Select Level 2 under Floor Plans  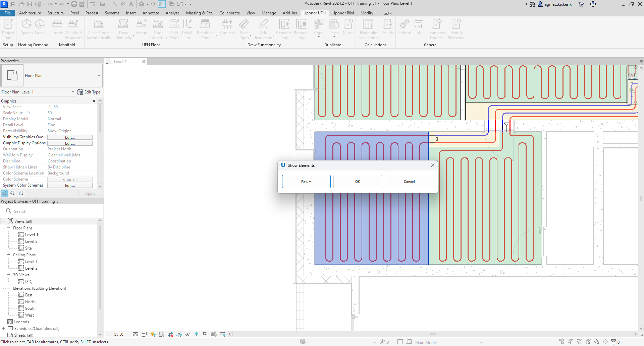(x=31, y=241)
